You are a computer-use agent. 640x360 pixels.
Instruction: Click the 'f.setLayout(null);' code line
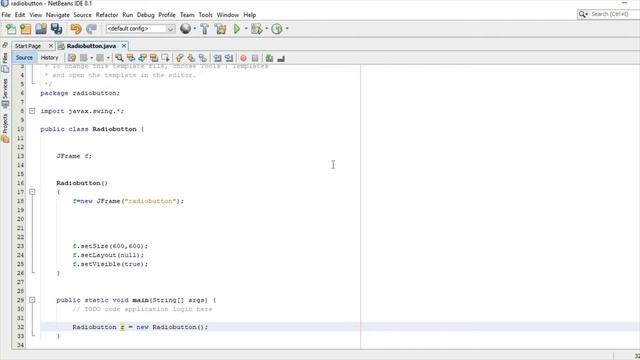click(108, 255)
